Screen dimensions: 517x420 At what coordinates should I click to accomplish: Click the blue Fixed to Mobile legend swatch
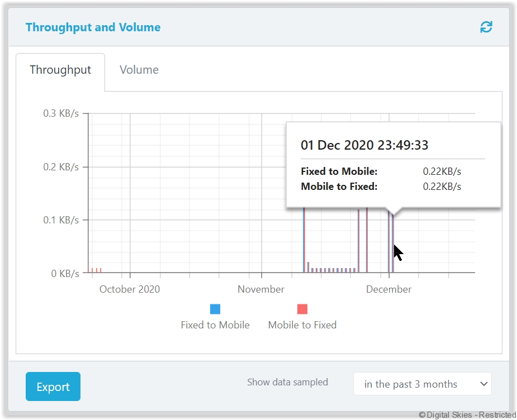(215, 309)
